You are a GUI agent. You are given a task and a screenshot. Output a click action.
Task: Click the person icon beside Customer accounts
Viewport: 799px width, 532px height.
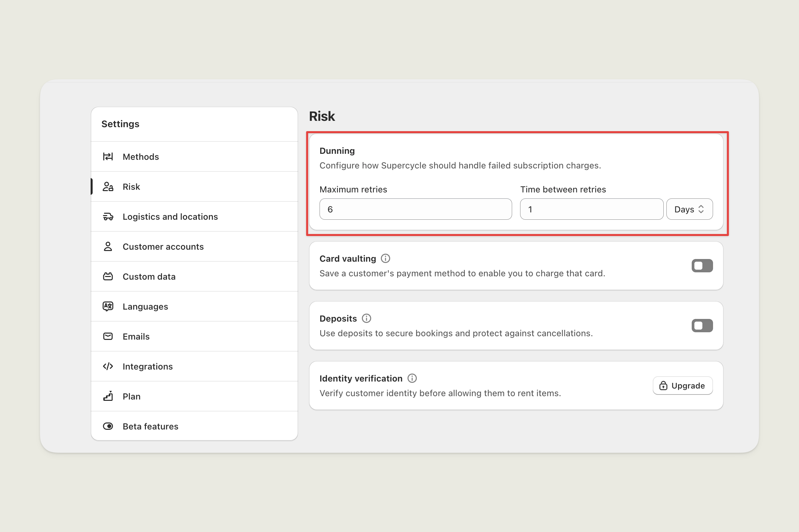pos(108,246)
